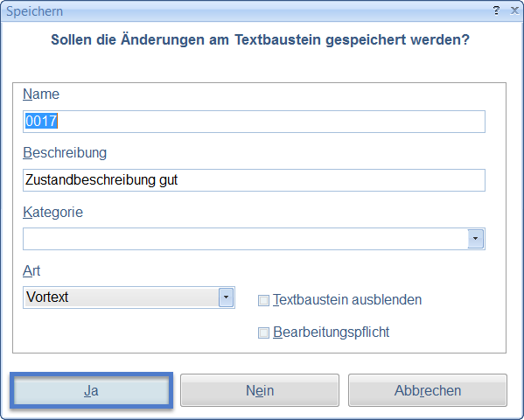Screen dimensions: 524x420
Task: Expand the Kategorie dropdown arrow
Action: [x=475, y=239]
